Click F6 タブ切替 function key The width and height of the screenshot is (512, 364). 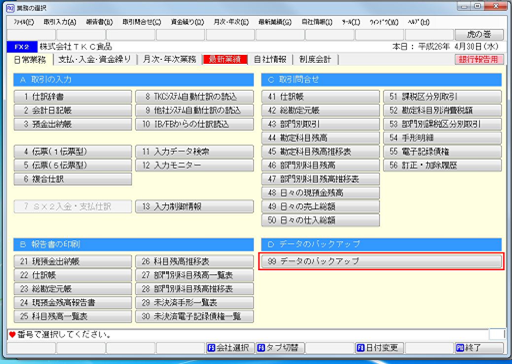click(280, 348)
